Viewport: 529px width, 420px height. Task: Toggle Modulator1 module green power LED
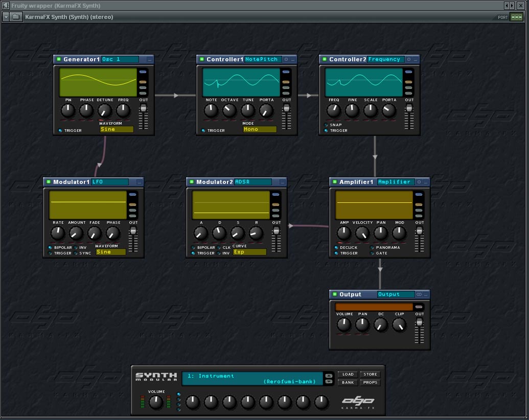49,182
